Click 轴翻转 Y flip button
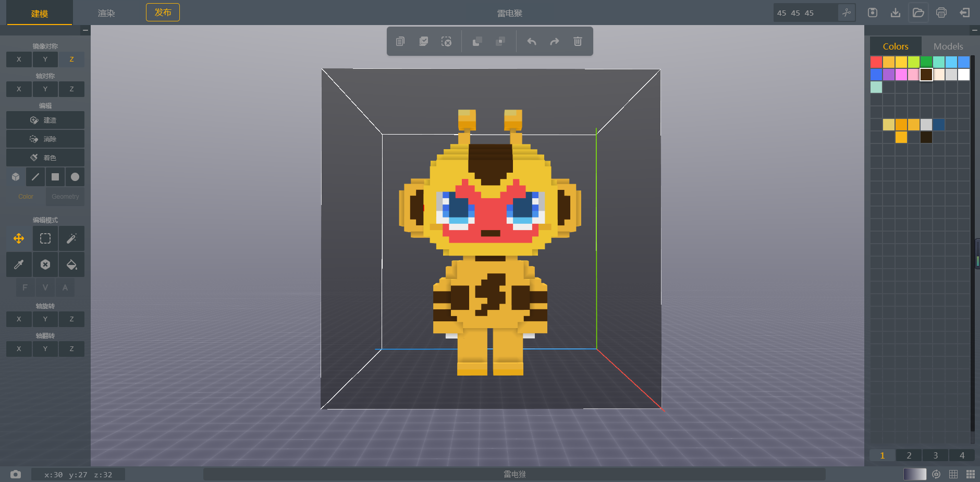This screenshot has width=980, height=482. coord(45,349)
